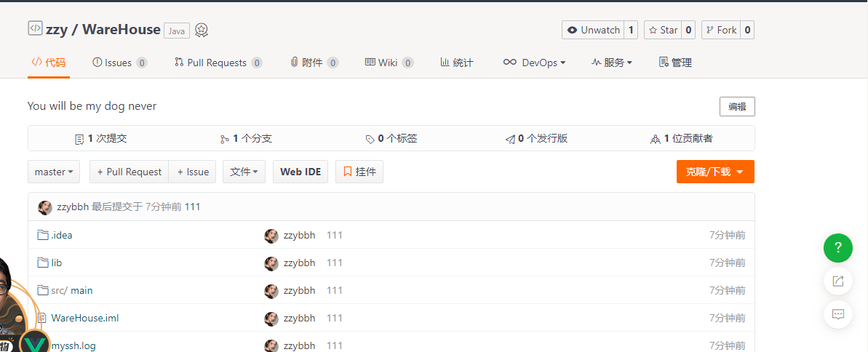Click the WareHouse.iml file icon
Image resolution: width=868 pixels, height=352 pixels.
tap(41, 319)
